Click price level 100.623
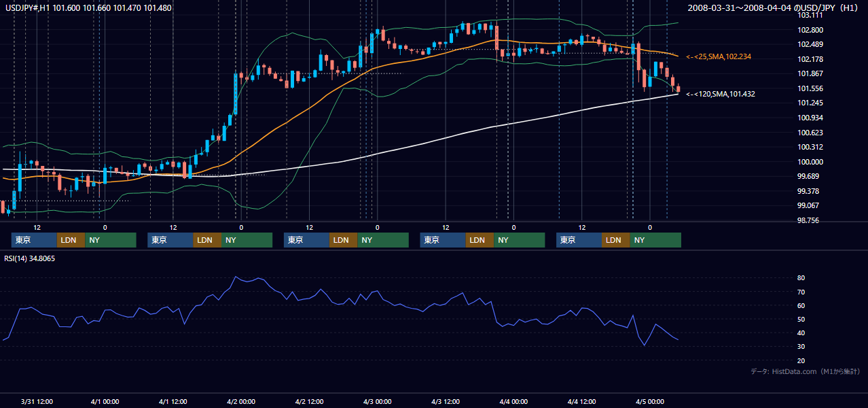The image size is (868, 408). coord(810,133)
